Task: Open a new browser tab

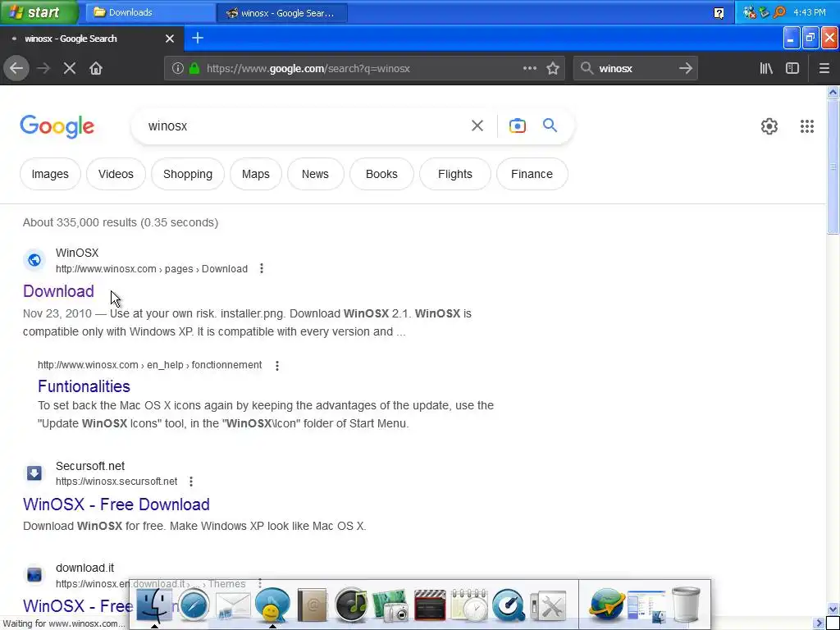Action: click(x=198, y=38)
